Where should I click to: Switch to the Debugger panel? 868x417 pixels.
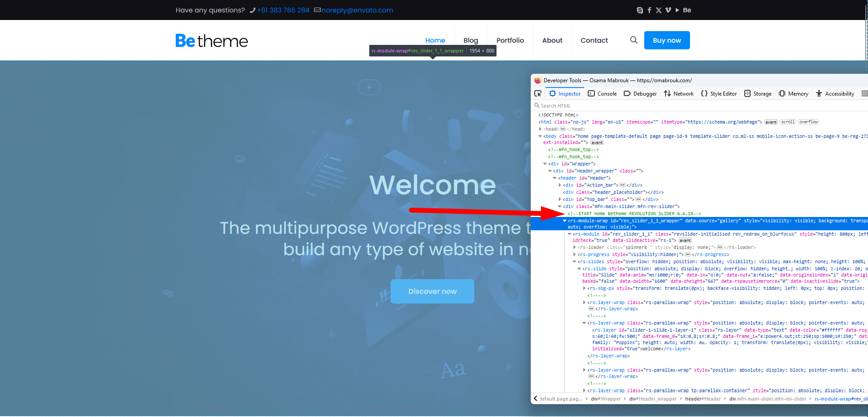click(x=640, y=93)
